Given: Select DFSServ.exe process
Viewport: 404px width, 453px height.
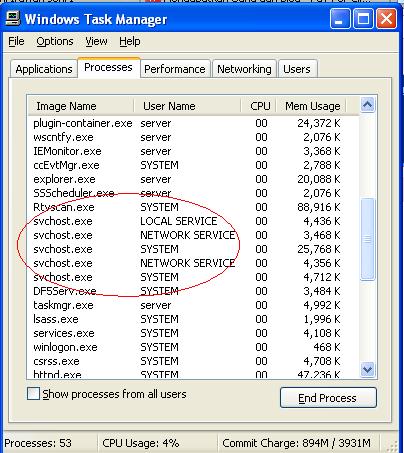Looking at the screenshot, I should click(x=187, y=291).
